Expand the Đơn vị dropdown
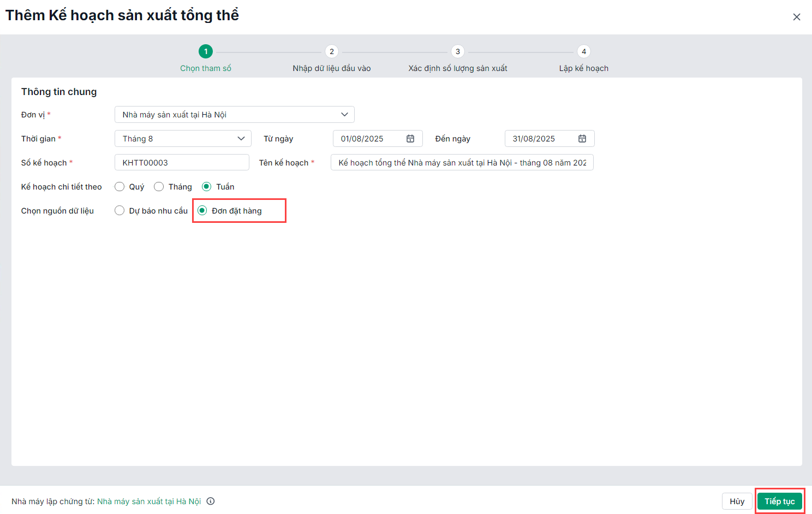The image size is (812, 514). (235, 115)
